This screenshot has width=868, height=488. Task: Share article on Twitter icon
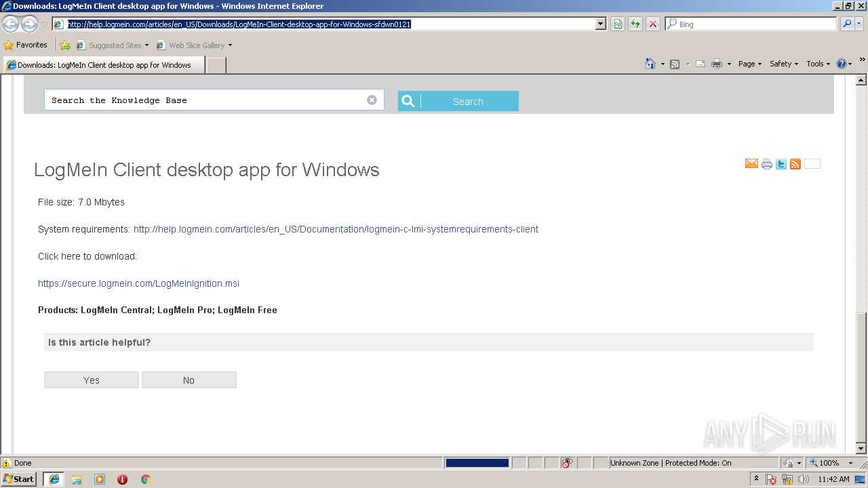(x=781, y=164)
